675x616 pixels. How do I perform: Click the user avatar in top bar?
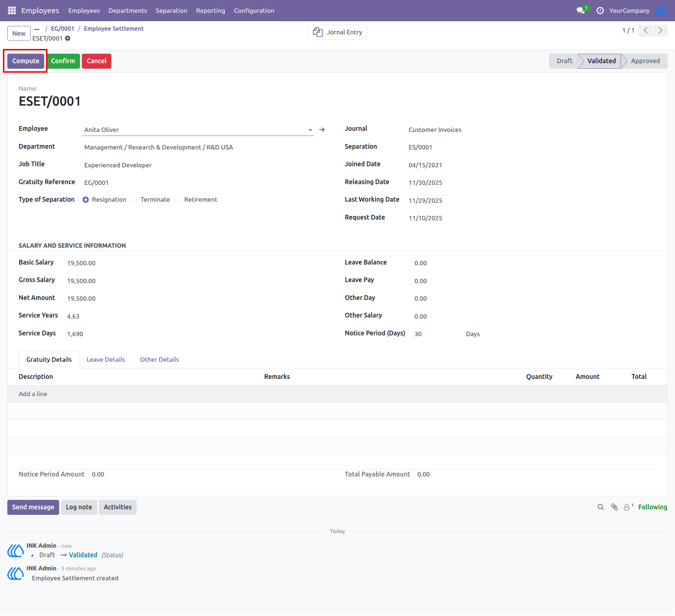pos(661,11)
